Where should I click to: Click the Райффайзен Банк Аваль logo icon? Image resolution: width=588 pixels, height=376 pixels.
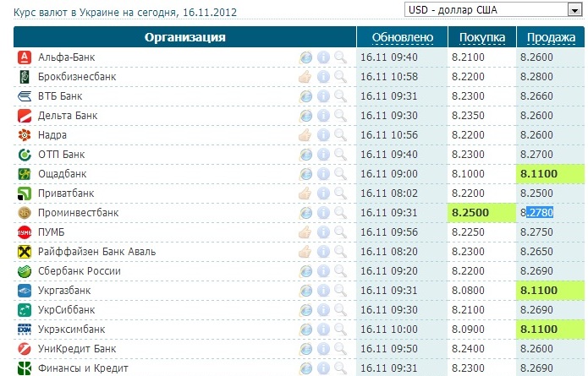[x=25, y=252]
